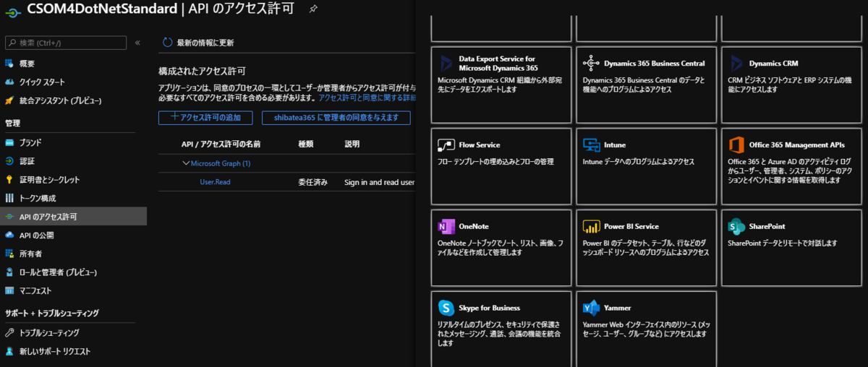This screenshot has height=367, width=868.
Task: Click アクセス許可の追加 button
Action: [x=205, y=117]
